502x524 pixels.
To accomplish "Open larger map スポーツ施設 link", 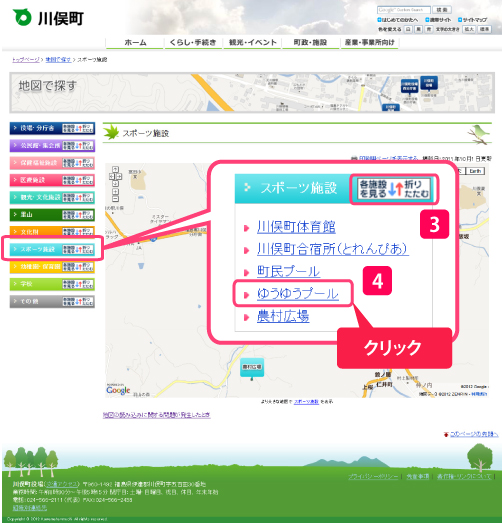I will pos(306,402).
